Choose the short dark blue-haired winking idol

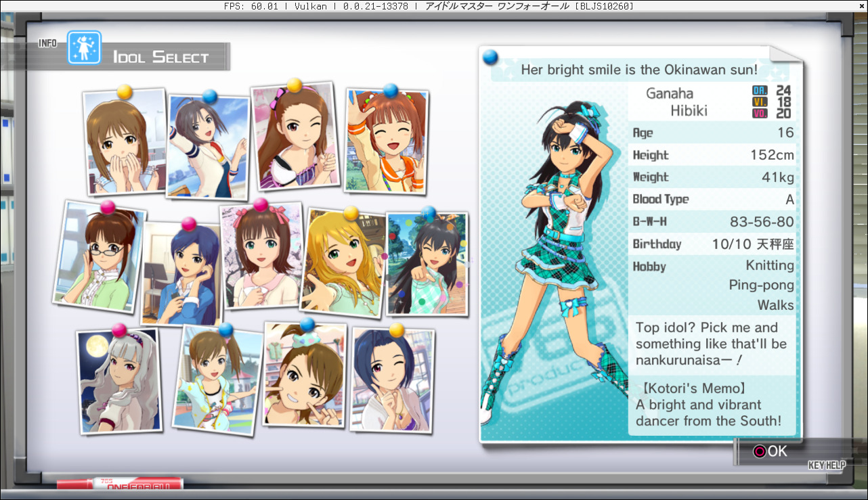392,380
